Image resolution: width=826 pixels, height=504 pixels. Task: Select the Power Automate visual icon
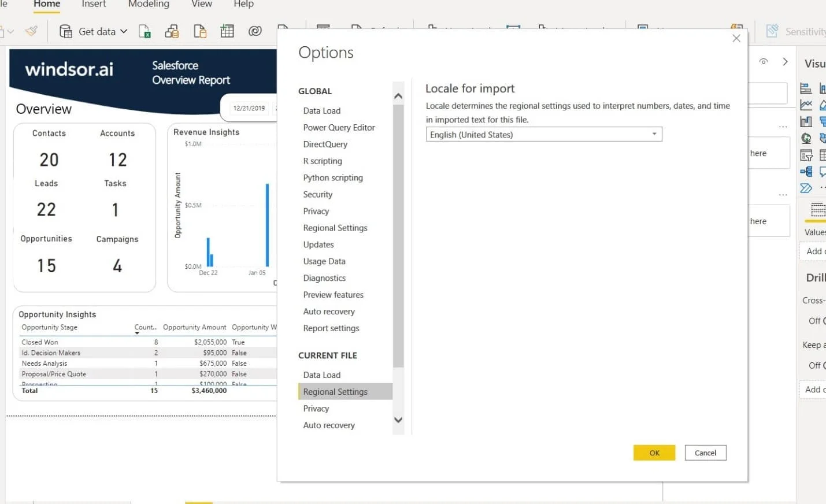pos(806,188)
